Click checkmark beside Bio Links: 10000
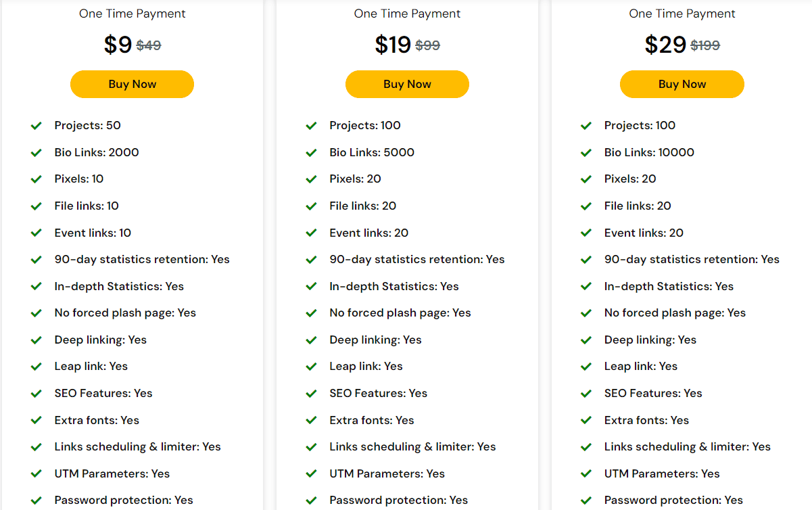The image size is (812, 510). pos(586,153)
